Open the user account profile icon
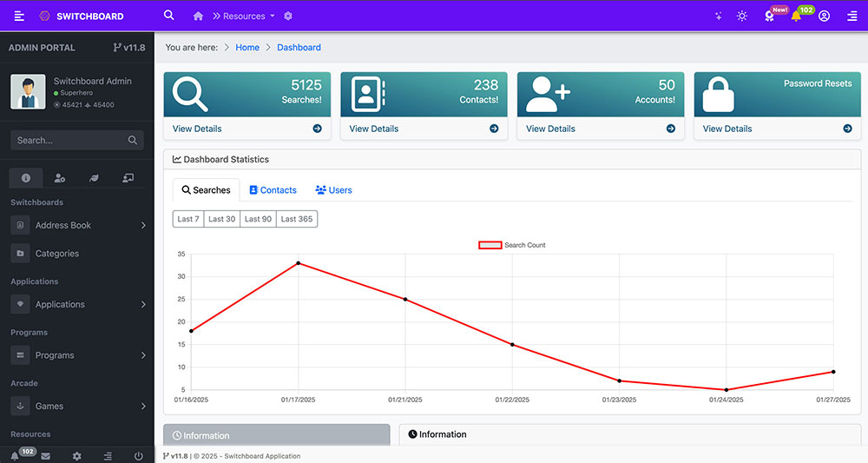Image resolution: width=868 pixels, height=463 pixels. (x=824, y=17)
